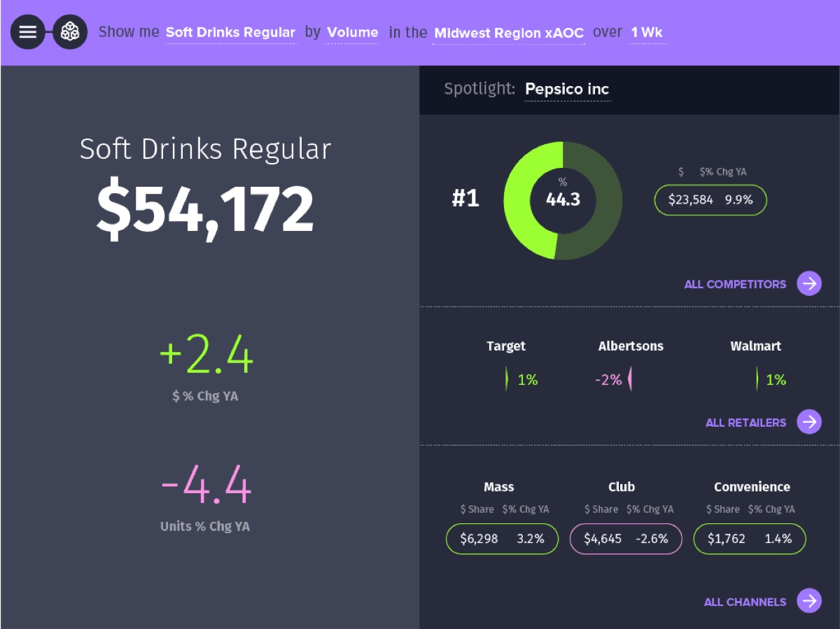Change the Midwest Region xAOC selector
Screen dimensions: 840x629
point(508,32)
